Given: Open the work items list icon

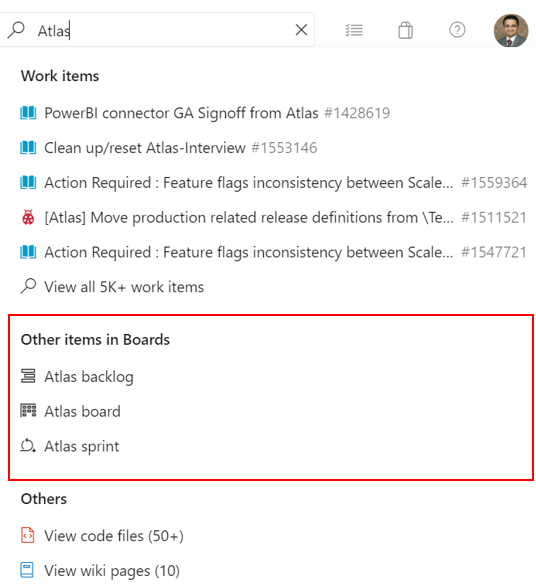Looking at the screenshot, I should point(354,30).
